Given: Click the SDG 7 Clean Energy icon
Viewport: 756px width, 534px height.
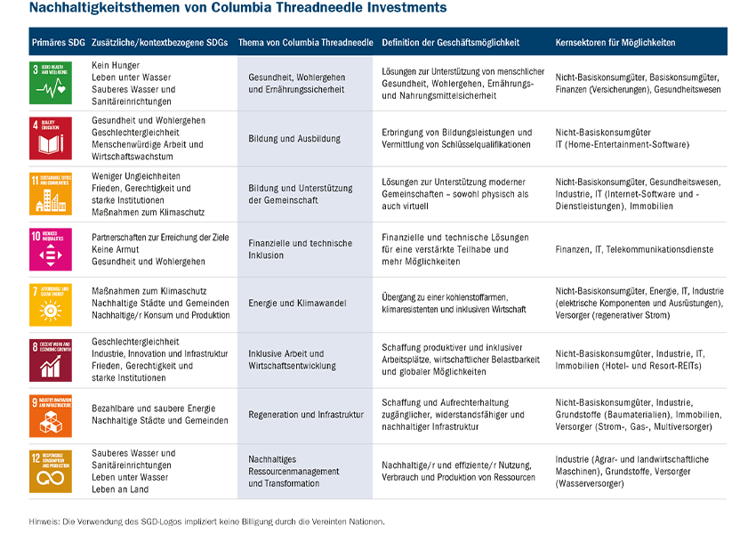Looking at the screenshot, I should [51, 305].
